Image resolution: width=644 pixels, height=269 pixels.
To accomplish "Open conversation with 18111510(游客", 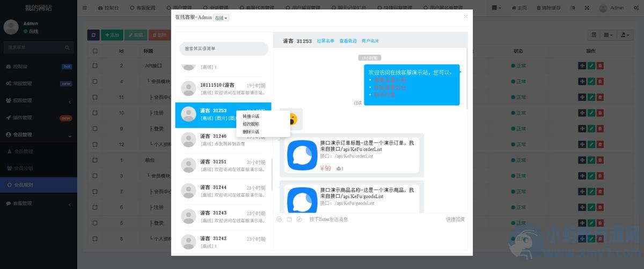I will [x=223, y=89].
